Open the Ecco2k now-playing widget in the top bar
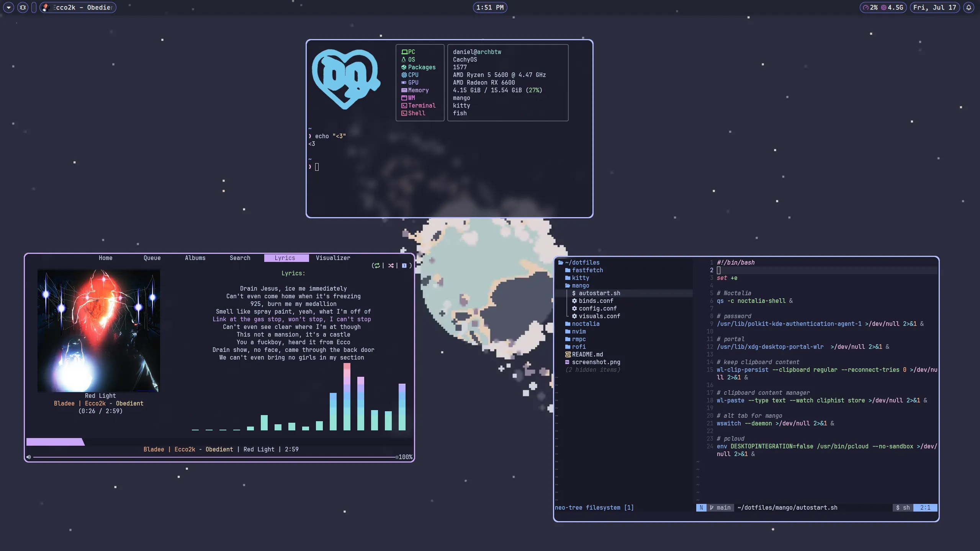980x551 pixels. click(78, 7)
